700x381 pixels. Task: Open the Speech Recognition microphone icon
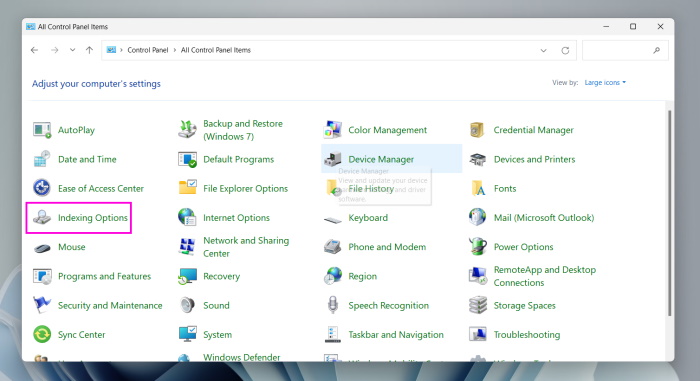coord(333,305)
